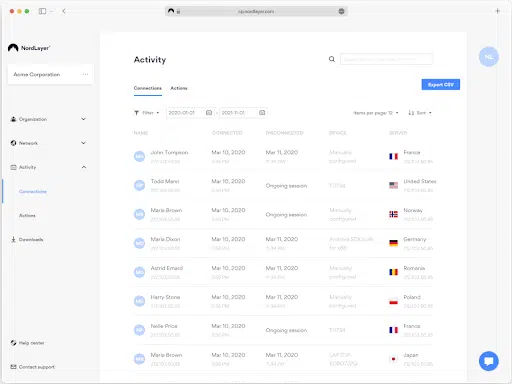Click the Norway flag icon
This screenshot has height=384, width=512.
click(x=393, y=214)
